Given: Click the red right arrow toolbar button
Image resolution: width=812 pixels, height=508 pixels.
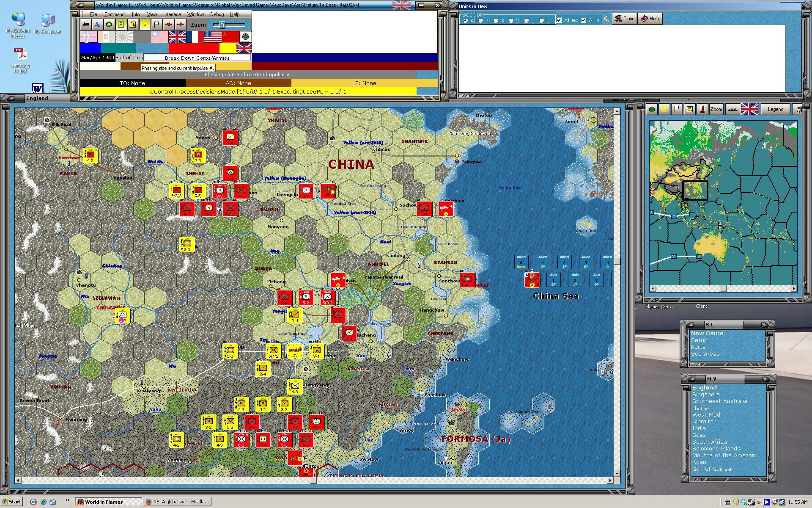Looking at the screenshot, I should [180, 25].
